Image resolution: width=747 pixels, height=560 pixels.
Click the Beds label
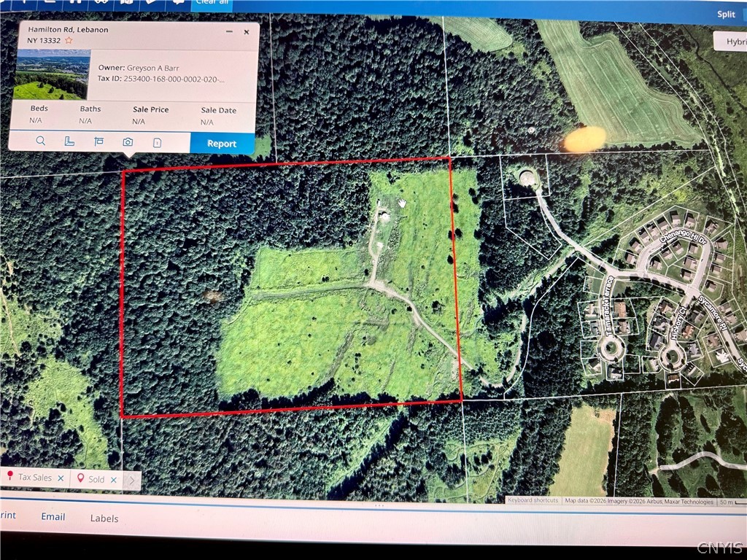(x=39, y=109)
